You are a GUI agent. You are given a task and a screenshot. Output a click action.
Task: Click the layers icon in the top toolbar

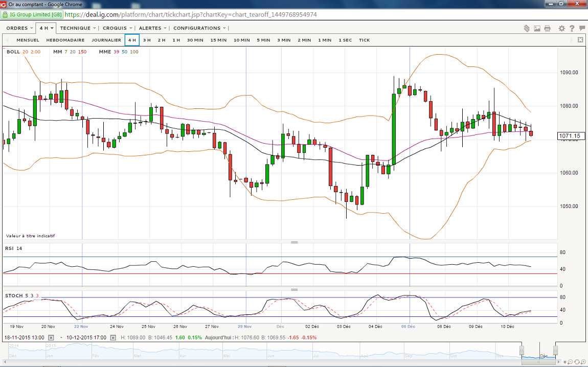[x=527, y=28]
